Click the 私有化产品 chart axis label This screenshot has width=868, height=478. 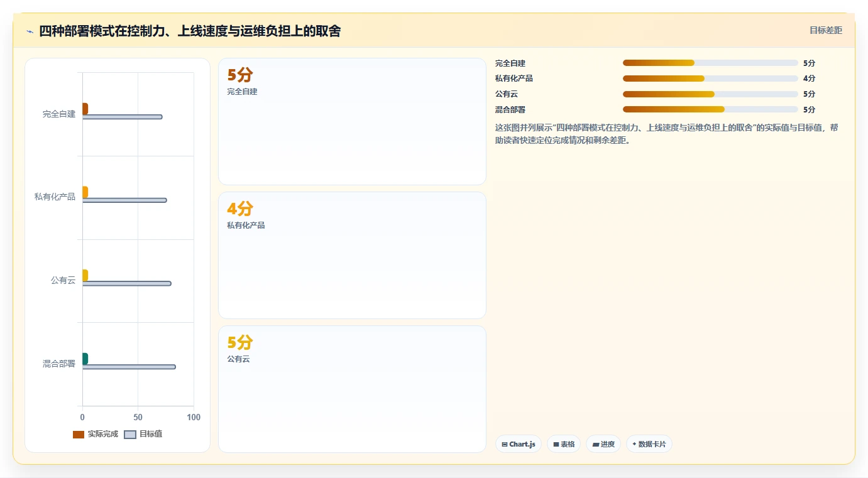(55, 197)
